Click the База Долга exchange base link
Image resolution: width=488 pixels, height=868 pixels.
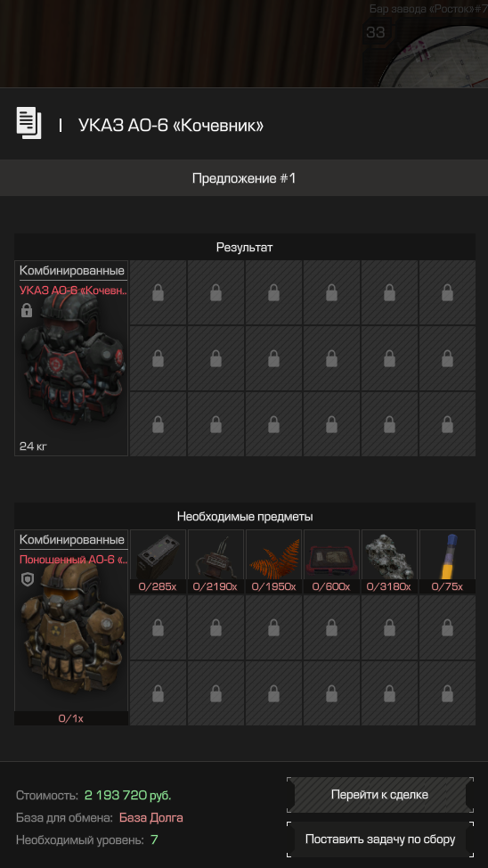(151, 817)
